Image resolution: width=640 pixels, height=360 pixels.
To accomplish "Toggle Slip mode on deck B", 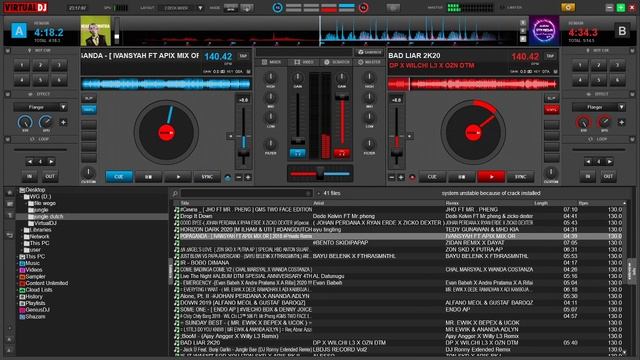I will 551,98.
